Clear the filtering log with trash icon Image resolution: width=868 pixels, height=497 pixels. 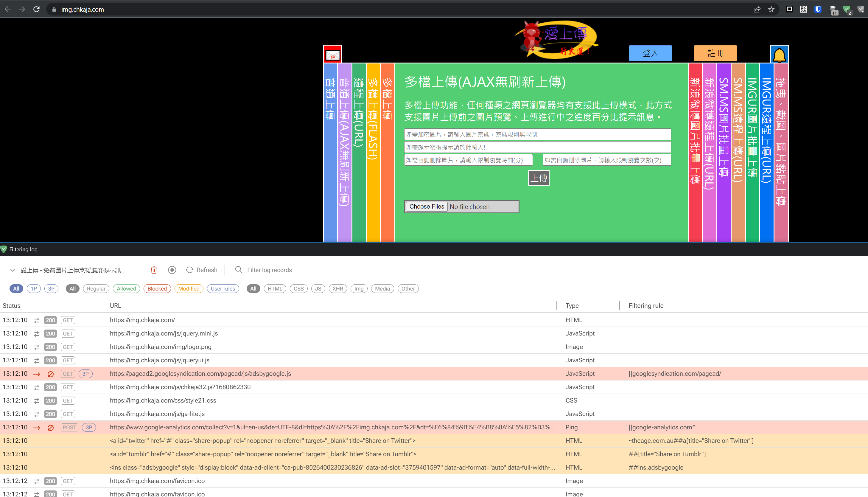(153, 270)
